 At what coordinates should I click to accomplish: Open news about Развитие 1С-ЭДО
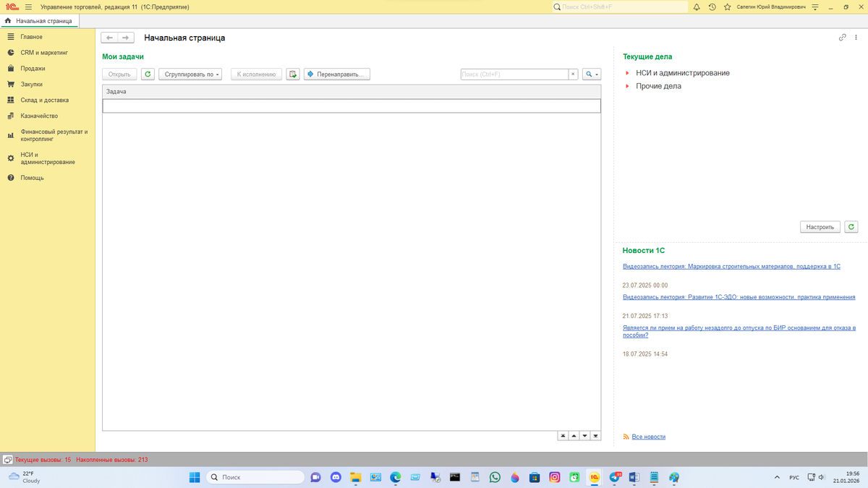pos(739,297)
